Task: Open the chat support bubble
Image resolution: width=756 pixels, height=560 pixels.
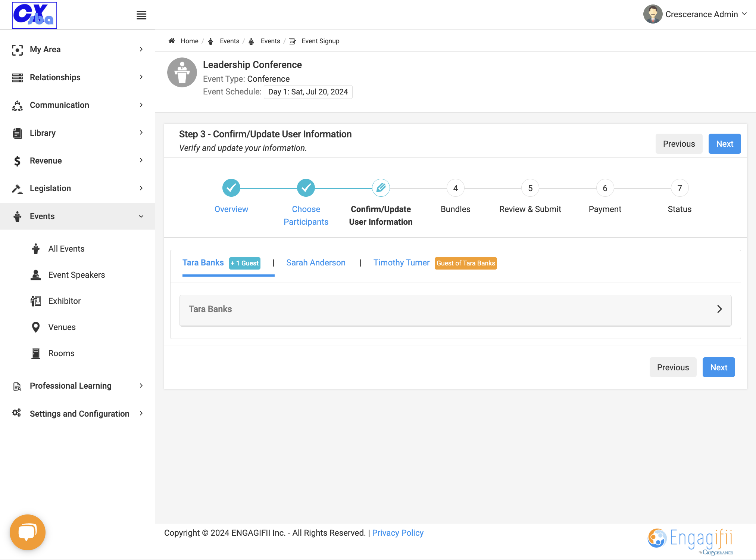Action: (28, 532)
